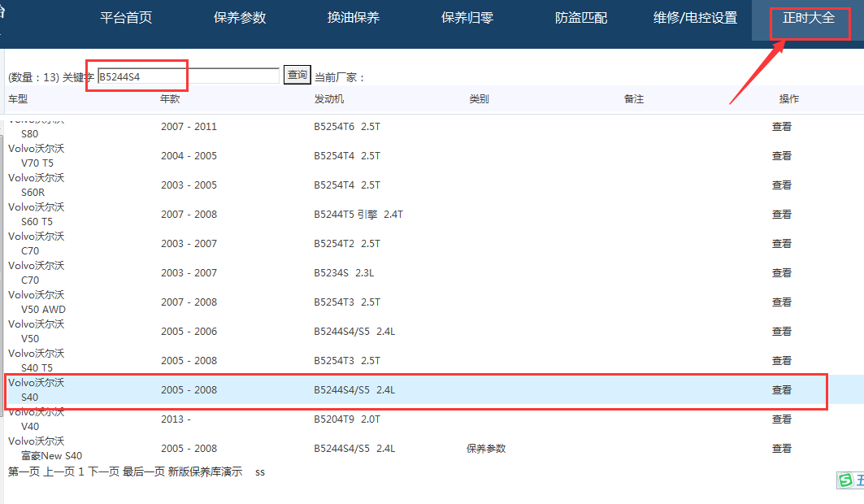Select the Volvo沃尔沃 S40 model cell
The height and width of the screenshot is (504, 864).
[36, 389]
